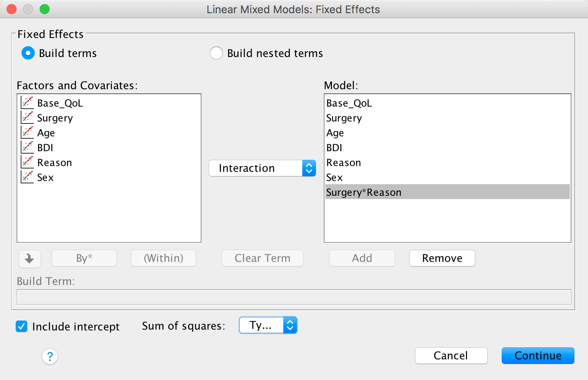Open the help question mark button
The image size is (588, 380).
[50, 356]
